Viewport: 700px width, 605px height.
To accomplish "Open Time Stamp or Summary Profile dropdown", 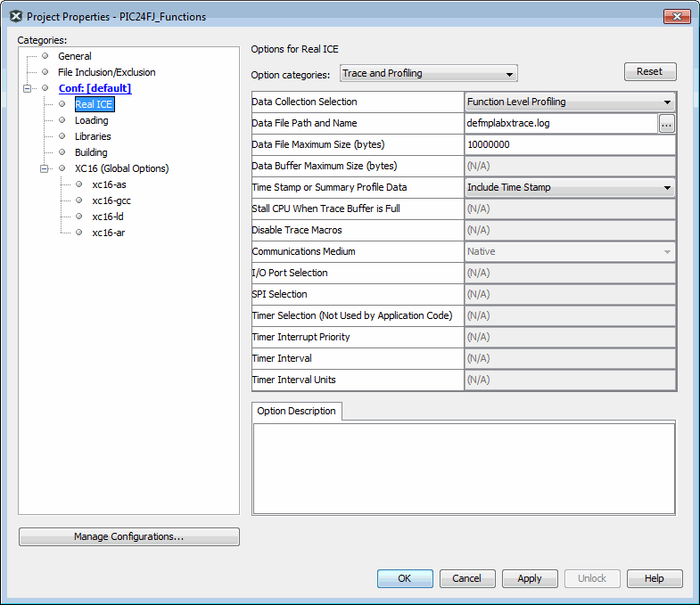I will coord(570,187).
